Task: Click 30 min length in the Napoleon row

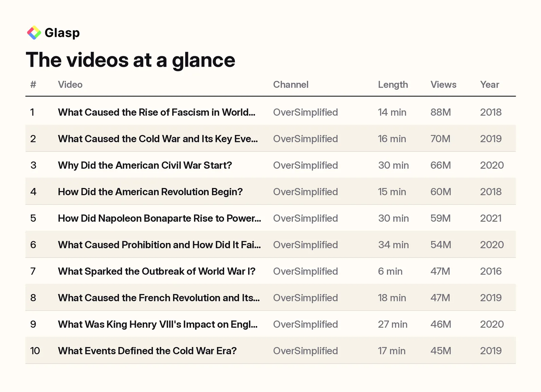Action: pos(394,218)
